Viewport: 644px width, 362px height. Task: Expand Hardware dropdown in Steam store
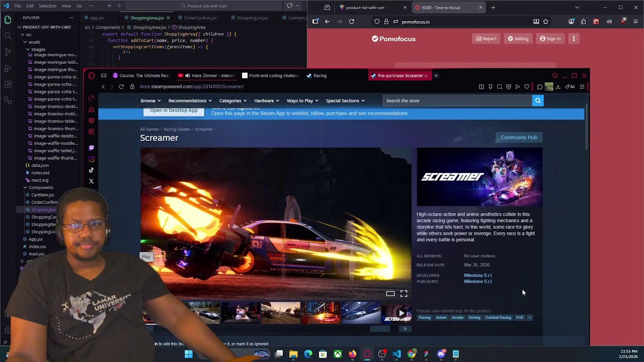267,101
